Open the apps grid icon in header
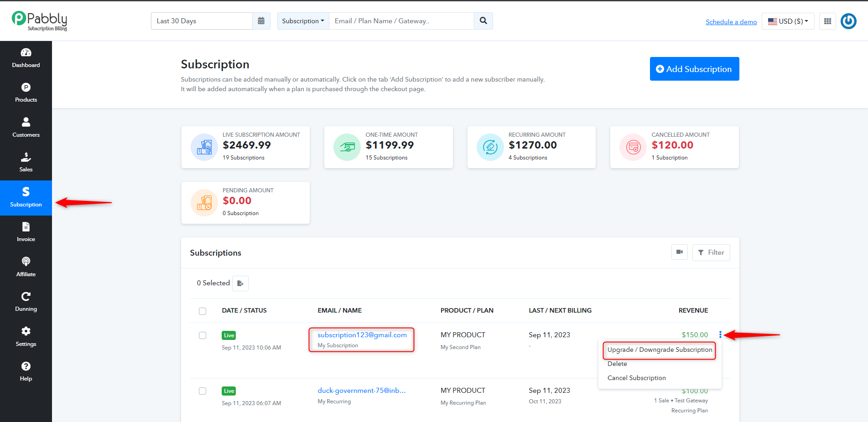Screen dimensions: 868x422 [827, 21]
